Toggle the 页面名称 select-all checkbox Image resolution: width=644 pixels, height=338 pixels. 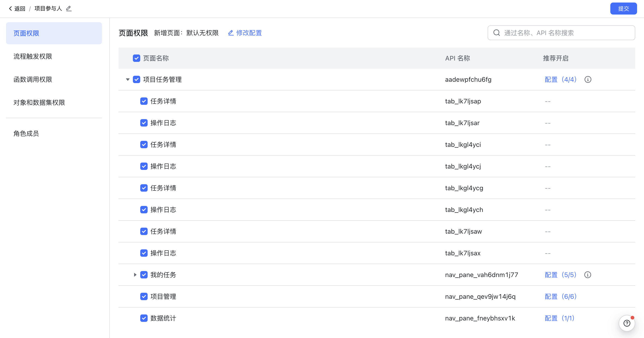point(137,58)
